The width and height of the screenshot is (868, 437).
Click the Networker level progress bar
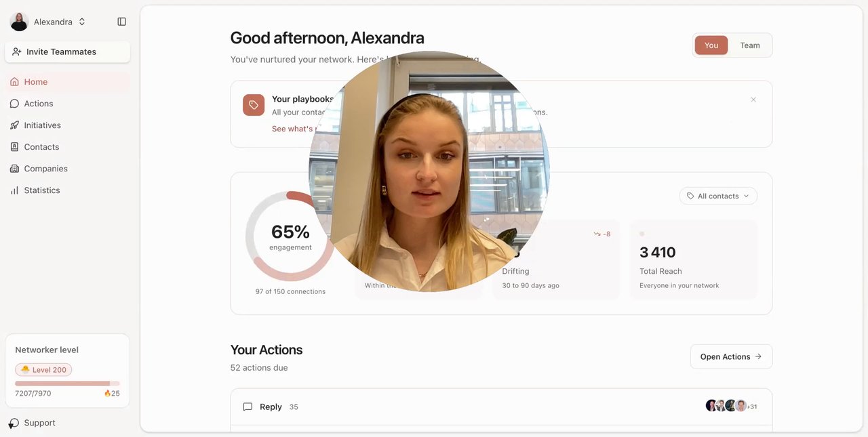pos(67,383)
